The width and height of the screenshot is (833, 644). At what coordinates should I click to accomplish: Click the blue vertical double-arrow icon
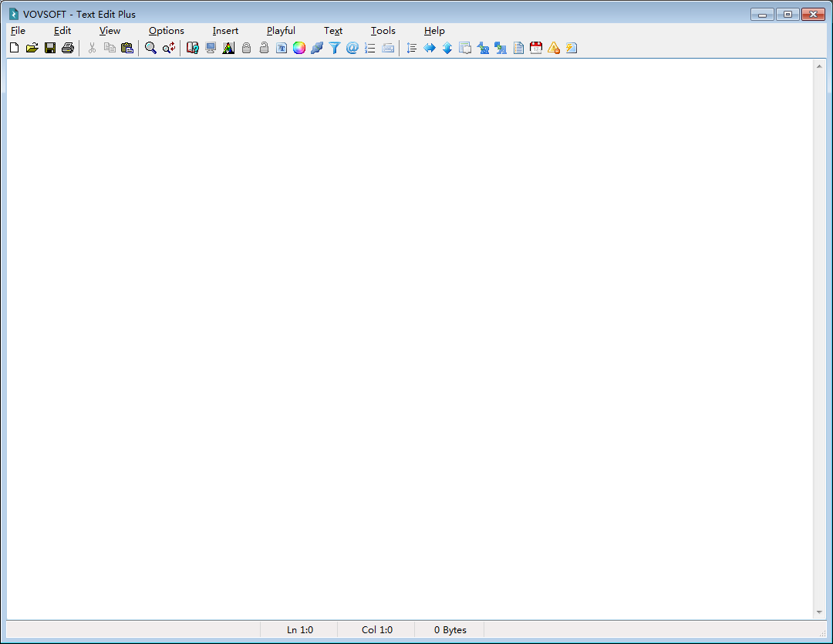[x=447, y=48]
